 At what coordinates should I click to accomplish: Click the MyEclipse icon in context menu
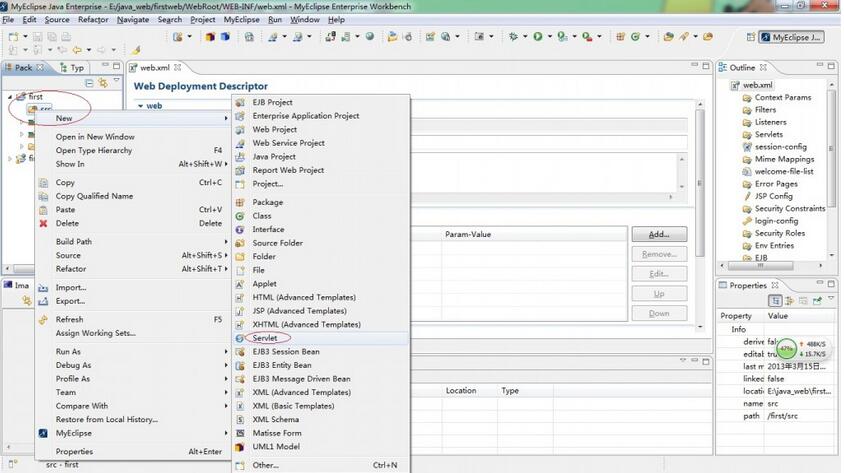43,433
